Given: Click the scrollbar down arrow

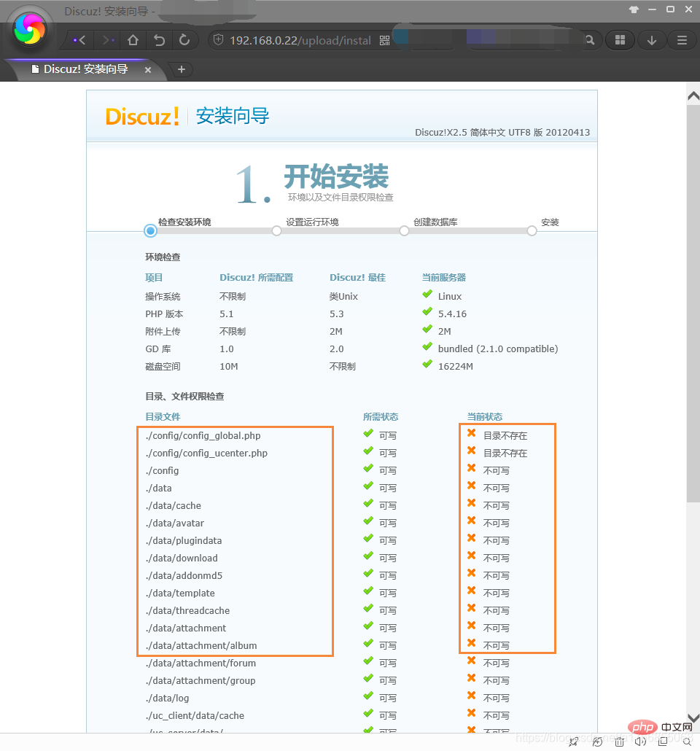Looking at the screenshot, I should pyautogui.click(x=693, y=717).
